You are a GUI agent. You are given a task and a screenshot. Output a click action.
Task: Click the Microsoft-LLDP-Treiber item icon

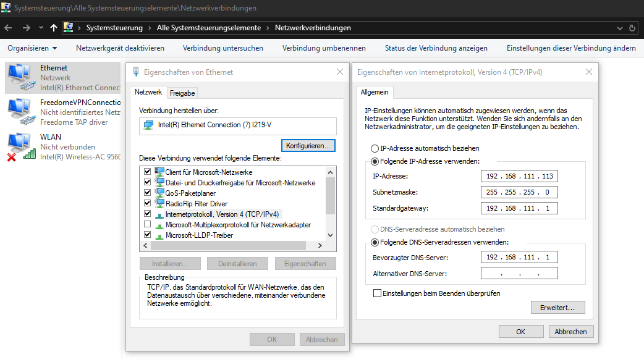point(159,235)
